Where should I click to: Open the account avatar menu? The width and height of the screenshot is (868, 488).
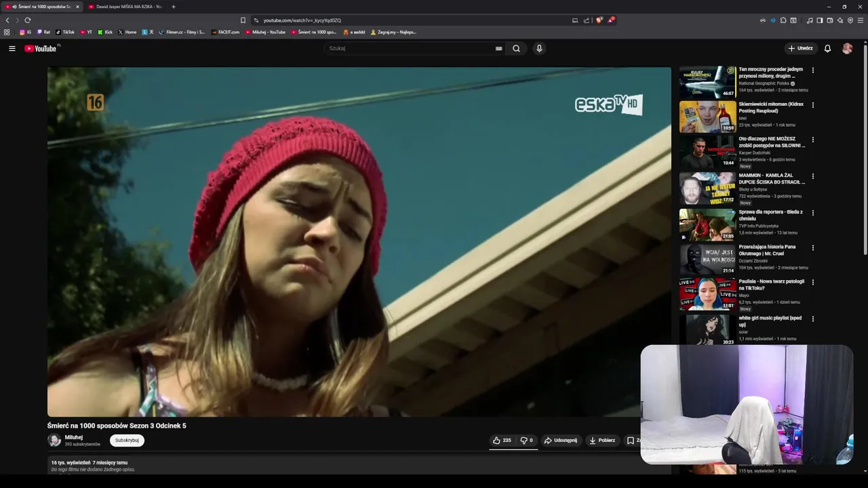[847, 48]
